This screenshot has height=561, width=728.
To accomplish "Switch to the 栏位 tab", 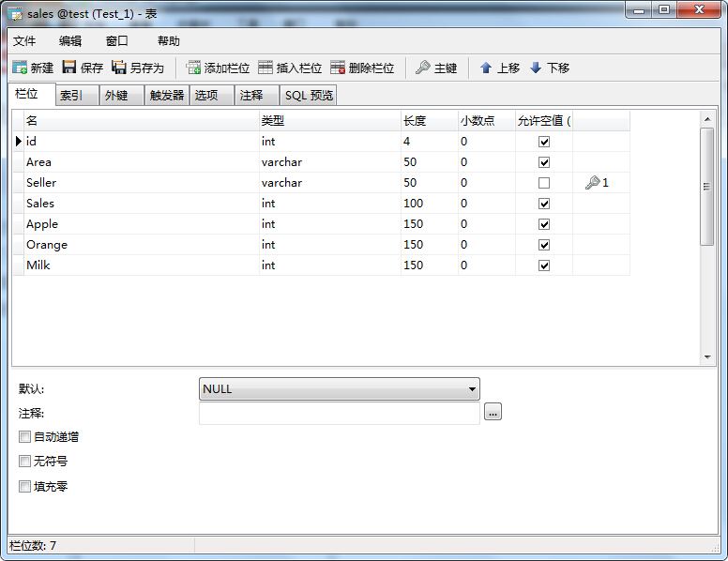I will pyautogui.click(x=32, y=94).
